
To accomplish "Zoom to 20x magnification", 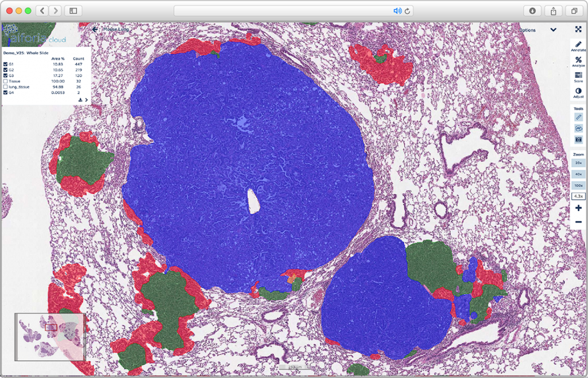I will [x=578, y=163].
